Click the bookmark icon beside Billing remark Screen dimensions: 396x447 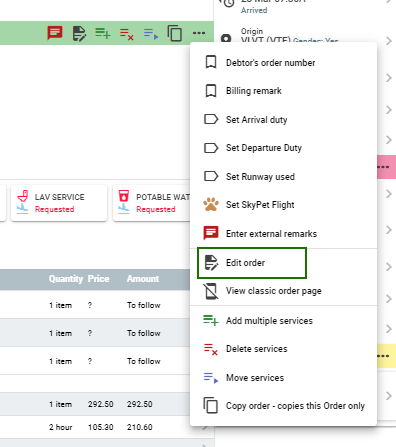click(x=211, y=91)
